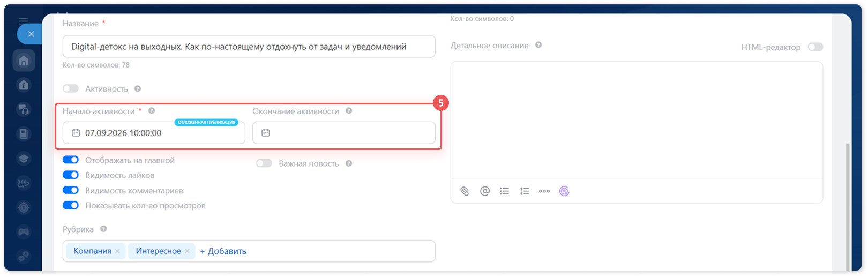Enable the Важная новость toggle
Viewport: 868px width, 277px height.
point(264,163)
